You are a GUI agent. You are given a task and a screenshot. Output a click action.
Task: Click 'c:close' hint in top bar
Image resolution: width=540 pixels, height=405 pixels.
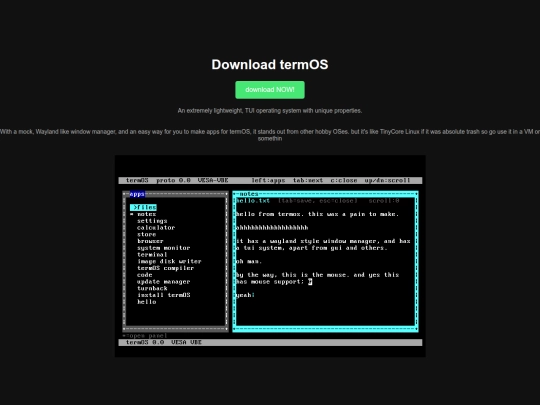344,180
